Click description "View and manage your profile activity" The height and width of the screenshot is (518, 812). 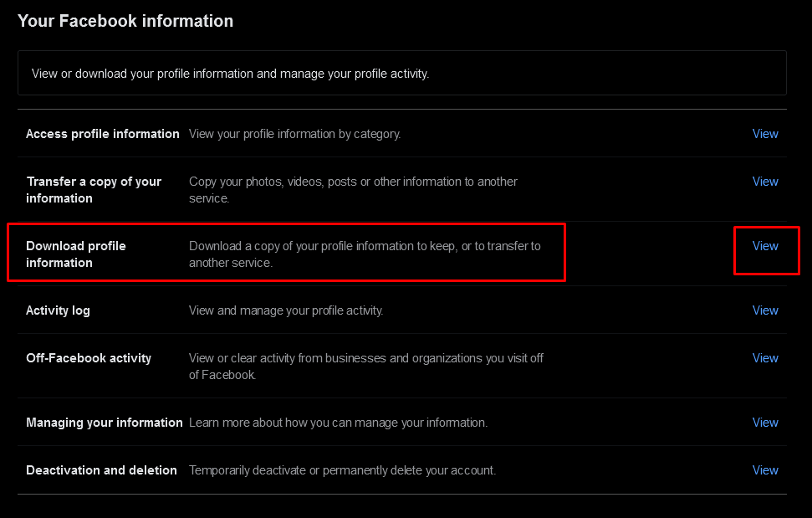(286, 310)
